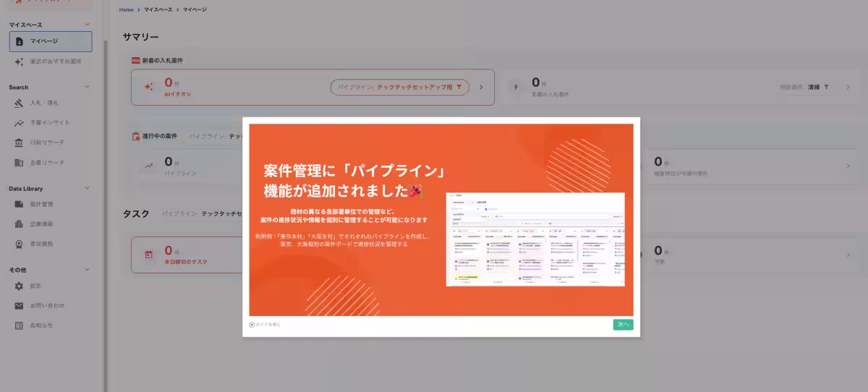The height and width of the screenshot is (392, 868).
Task: Open 予算インサイト menu item
Action: (x=51, y=123)
